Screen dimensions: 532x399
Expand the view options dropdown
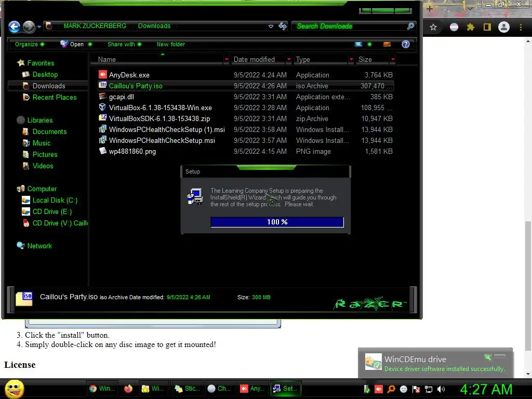(369, 44)
